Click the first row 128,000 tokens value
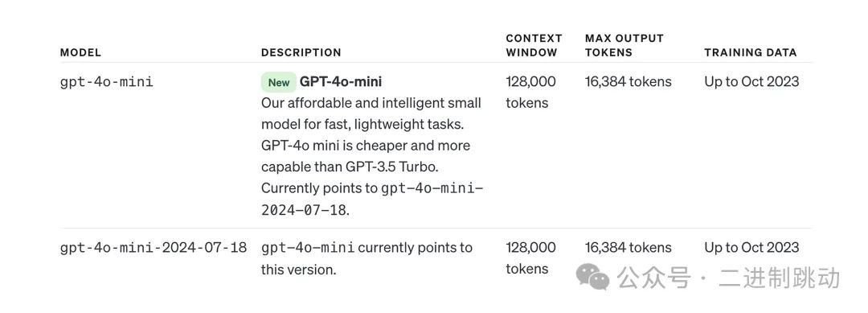 click(530, 92)
